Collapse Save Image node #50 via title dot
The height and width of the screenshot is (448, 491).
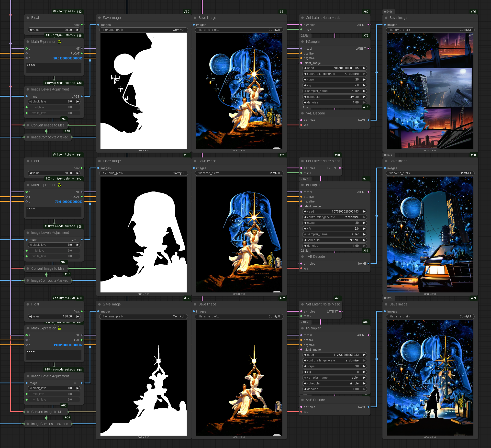click(x=100, y=18)
